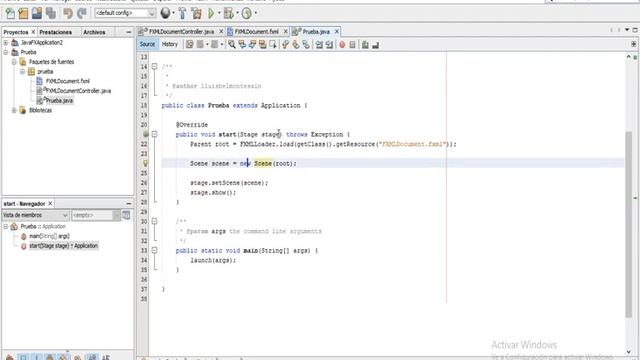This screenshot has height=360, width=640.
Task: Click the lightbulb hint on line 24
Action: pos(145,163)
